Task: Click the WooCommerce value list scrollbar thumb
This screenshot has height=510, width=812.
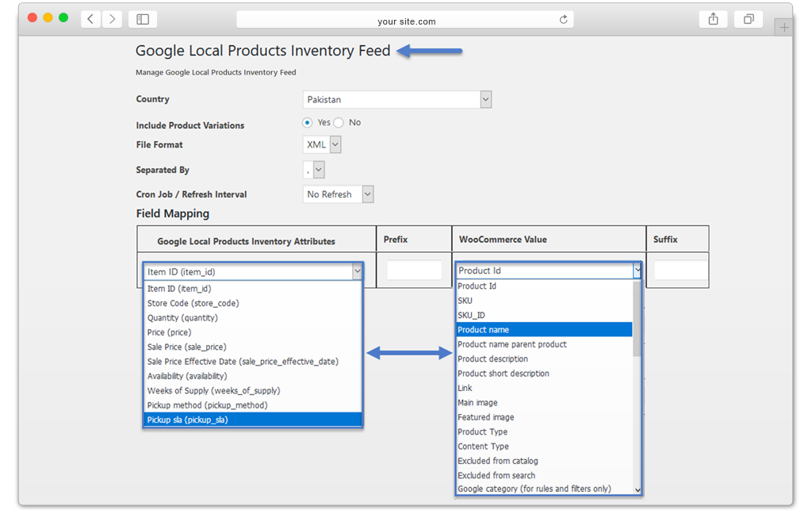Action: (x=637, y=318)
